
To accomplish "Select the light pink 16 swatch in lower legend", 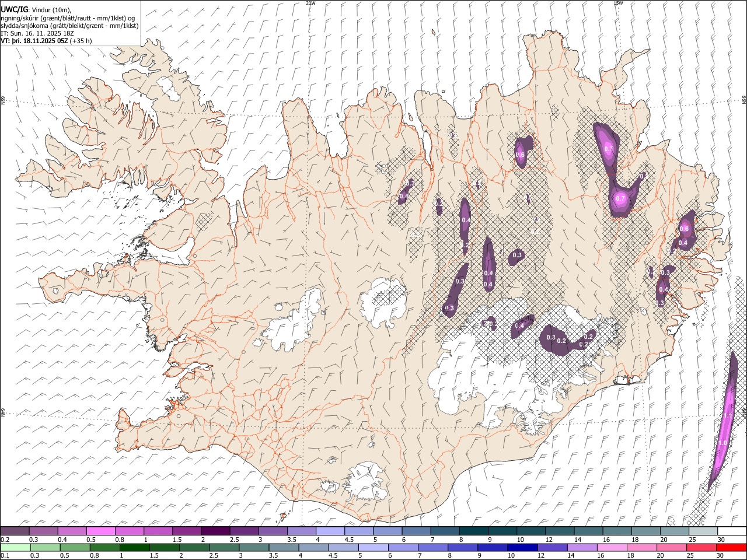I will [x=612, y=547].
